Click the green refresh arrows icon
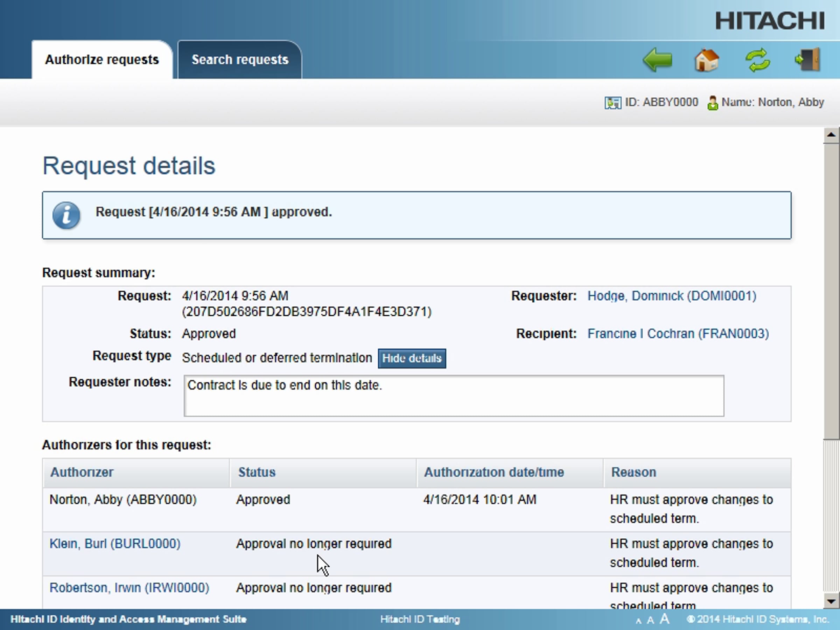 point(758,60)
